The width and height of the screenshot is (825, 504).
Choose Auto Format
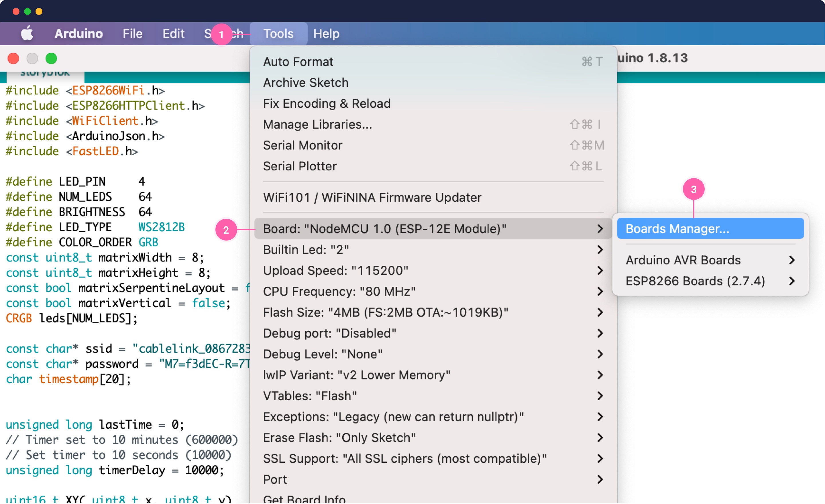[433, 62]
